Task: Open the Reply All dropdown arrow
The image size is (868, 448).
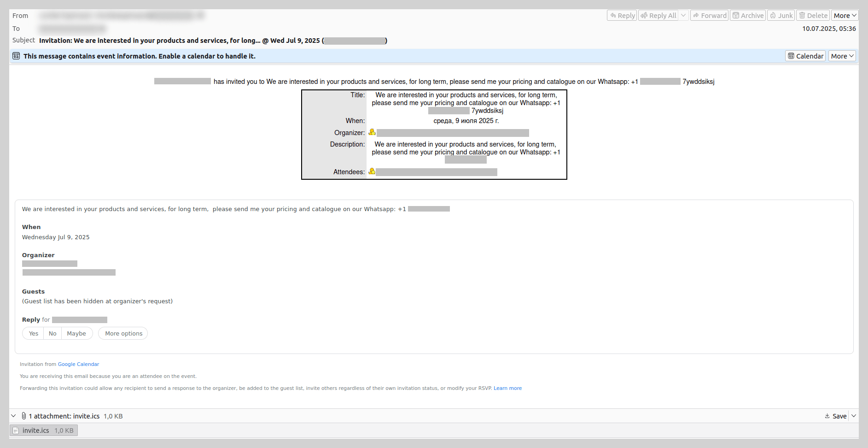Action: (x=683, y=16)
